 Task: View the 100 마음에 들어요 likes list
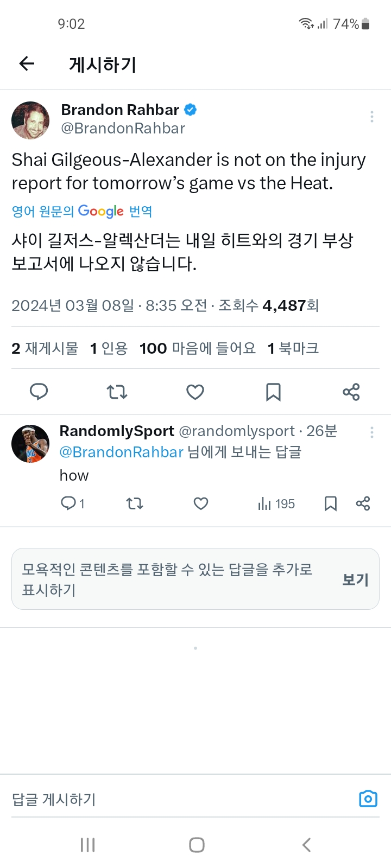(198, 348)
